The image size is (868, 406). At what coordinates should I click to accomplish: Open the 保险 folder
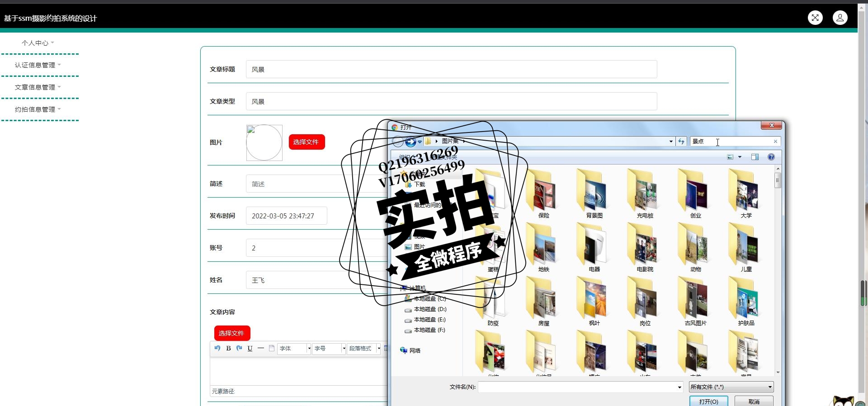544,194
